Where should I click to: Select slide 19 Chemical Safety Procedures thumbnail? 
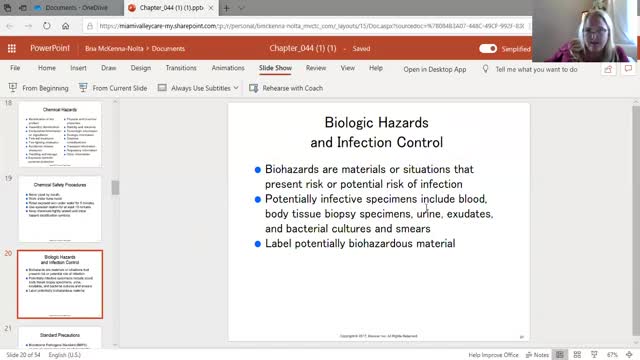(60, 209)
